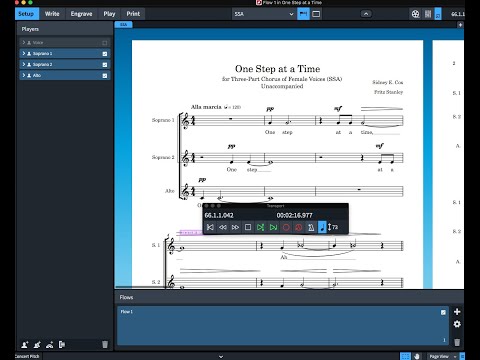Select the Setup mode tab

coord(26,14)
